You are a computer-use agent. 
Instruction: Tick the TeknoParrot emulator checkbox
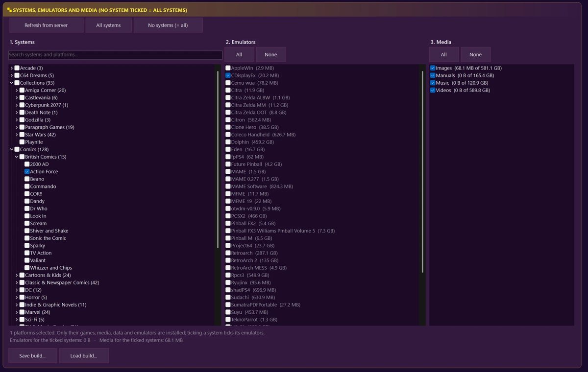tap(228, 320)
